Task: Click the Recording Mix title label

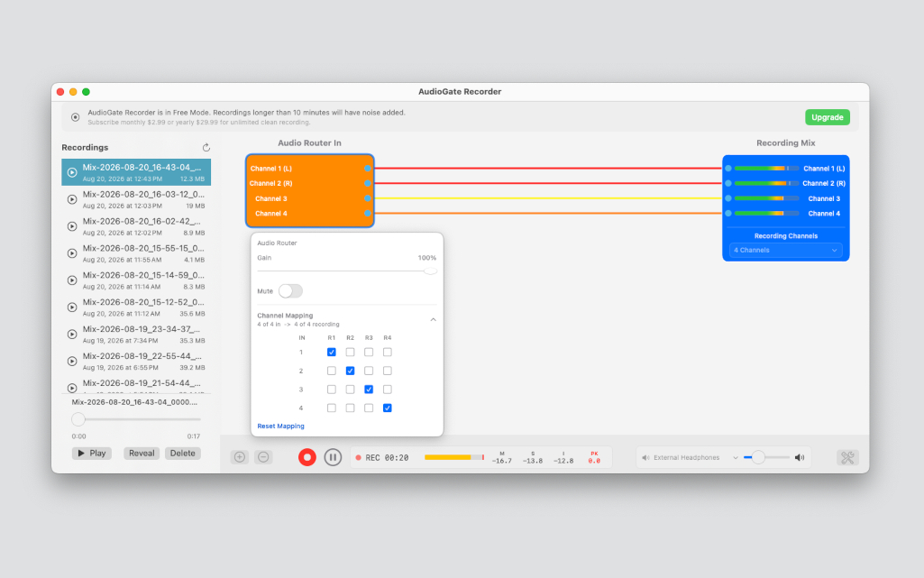Action: pos(785,143)
